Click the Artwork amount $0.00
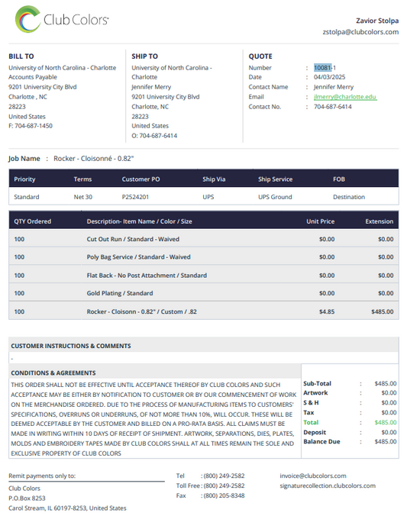Image resolution: width=407 pixels, height=532 pixels. click(x=389, y=392)
